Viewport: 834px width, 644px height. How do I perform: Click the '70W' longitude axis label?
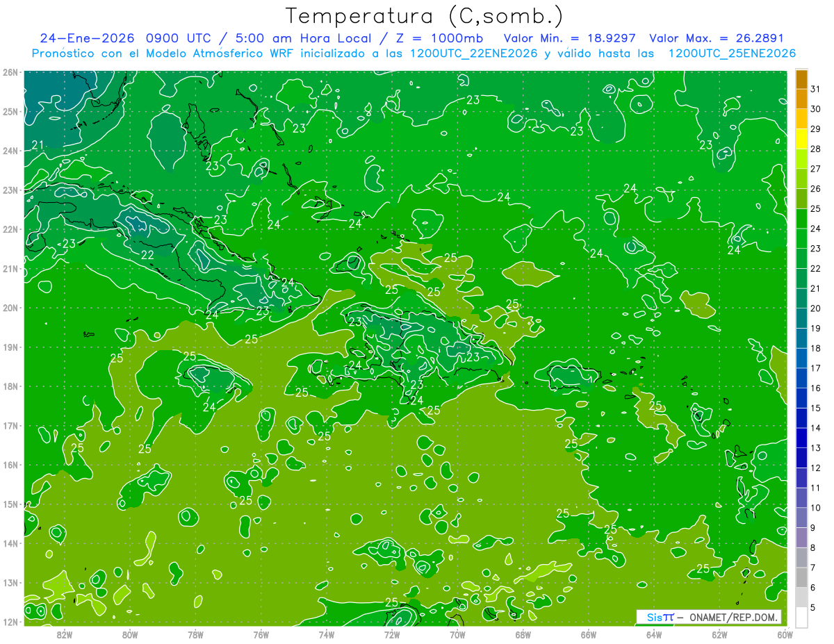pos(457,634)
